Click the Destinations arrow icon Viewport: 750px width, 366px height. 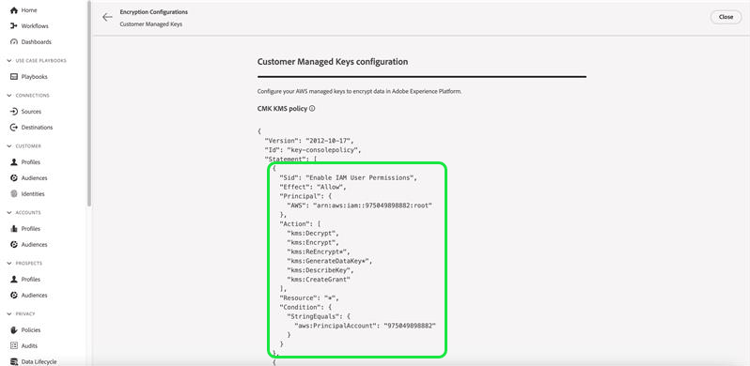click(x=14, y=127)
